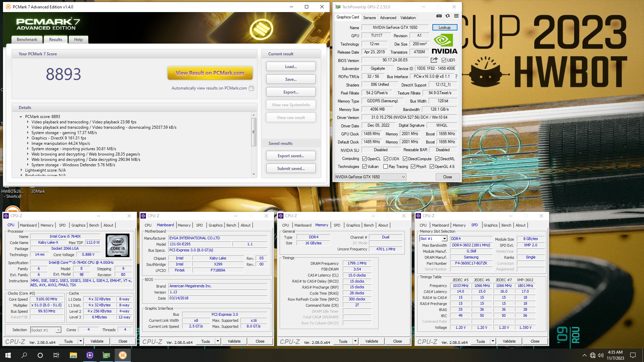
Task: Click Validate in CPU-Z Memory window
Action: (372, 341)
